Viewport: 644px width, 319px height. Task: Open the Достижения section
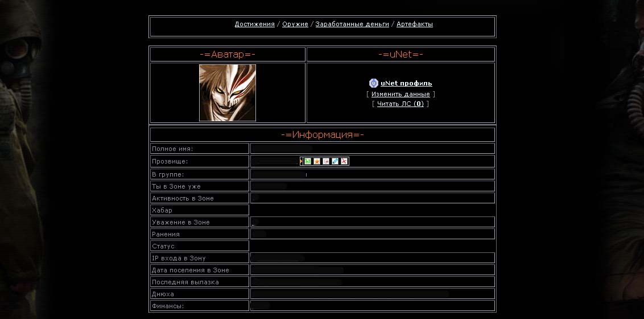click(255, 24)
